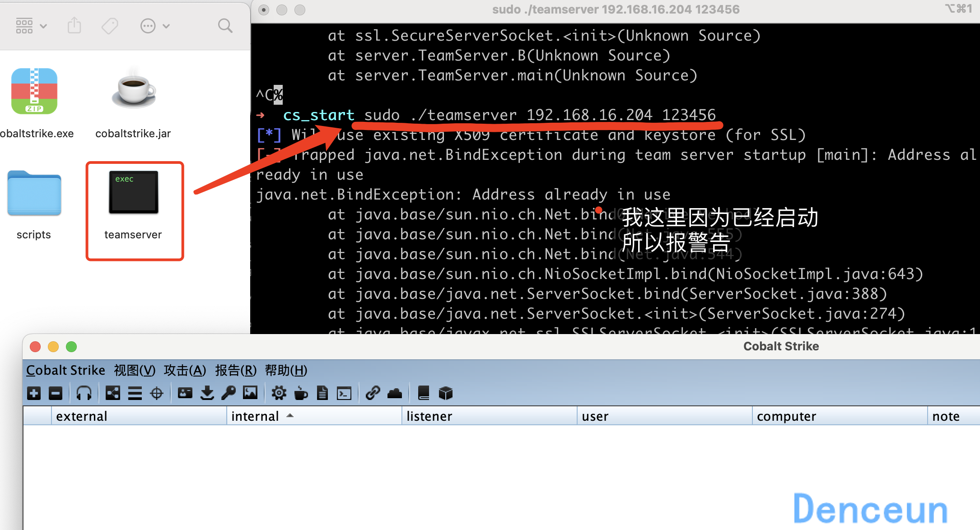The image size is (980, 530).
Task: Open the screenshots picture icon
Action: (250, 393)
